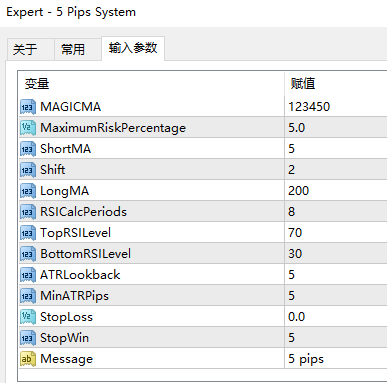Image resolution: width=387 pixels, height=383 pixels.
Task: Select the ATRLookback variable name
Action: (80, 275)
